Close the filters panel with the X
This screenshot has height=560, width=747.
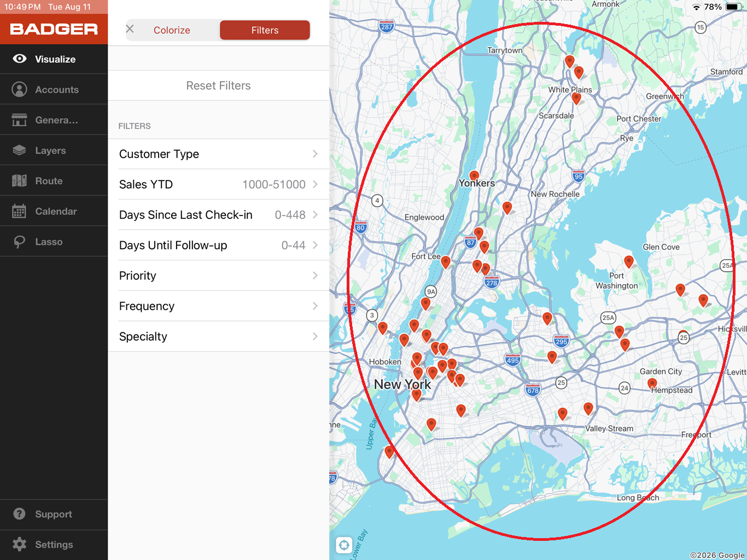tap(130, 29)
